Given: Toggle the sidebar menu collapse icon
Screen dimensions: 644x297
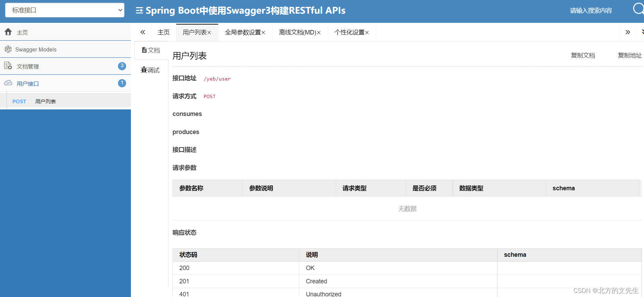Looking at the screenshot, I should pyautogui.click(x=139, y=11).
